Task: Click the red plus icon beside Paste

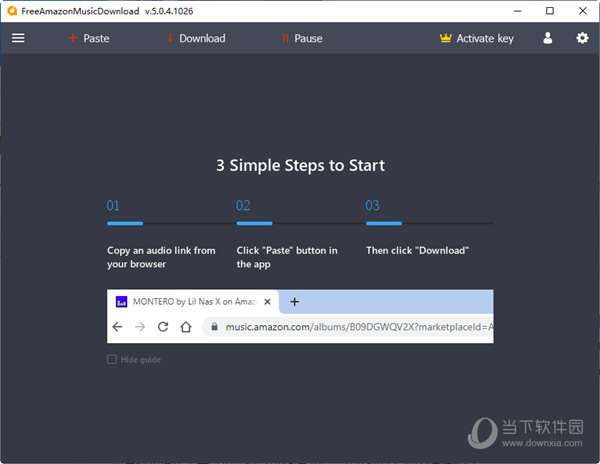Action: tap(73, 38)
